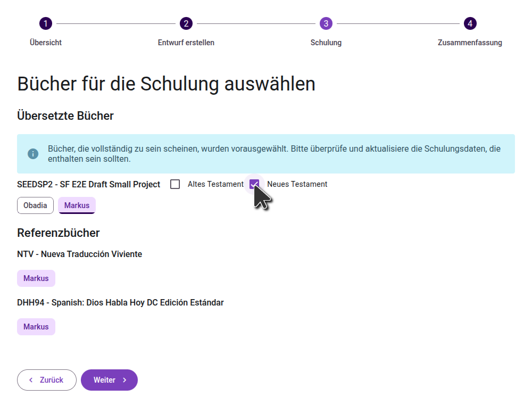This screenshot has width=532, height=413.
Task: Click the step 1 circle icon
Action: 46,23
